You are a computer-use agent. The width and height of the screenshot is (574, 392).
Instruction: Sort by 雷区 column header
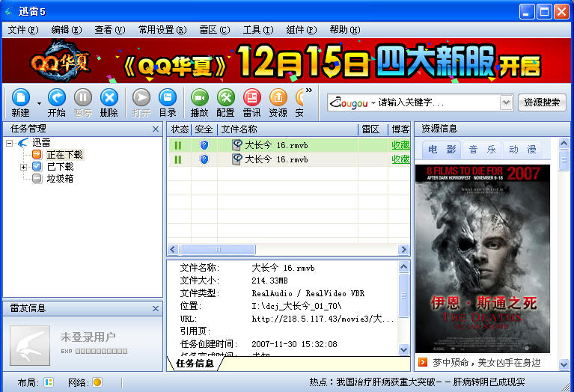tap(373, 129)
